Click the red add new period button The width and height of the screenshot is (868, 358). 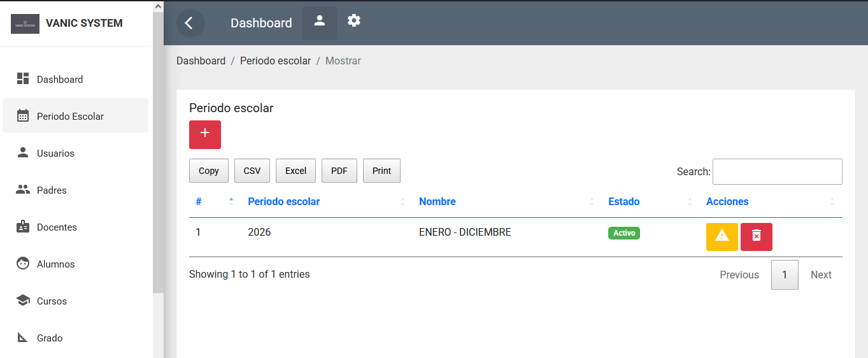205,134
